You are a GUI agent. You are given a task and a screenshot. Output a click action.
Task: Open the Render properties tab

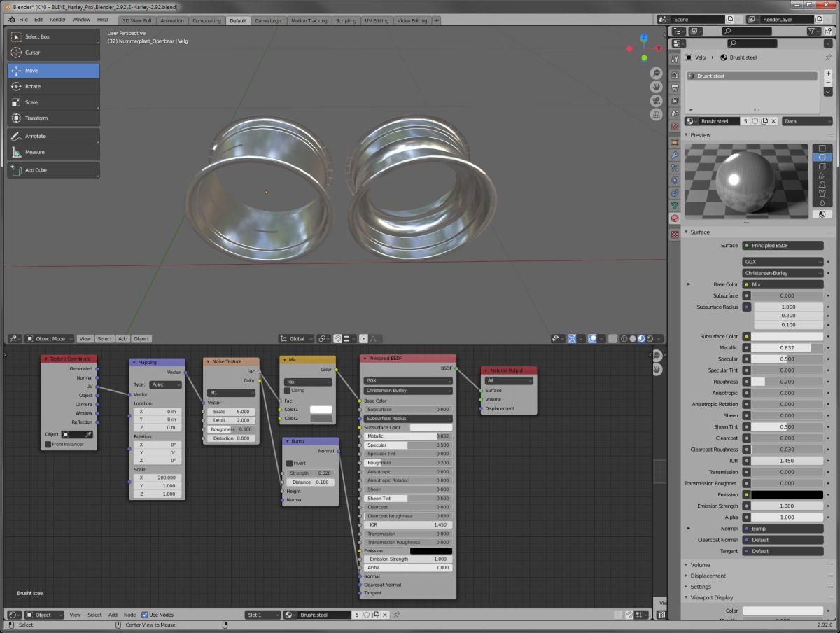pos(675,75)
